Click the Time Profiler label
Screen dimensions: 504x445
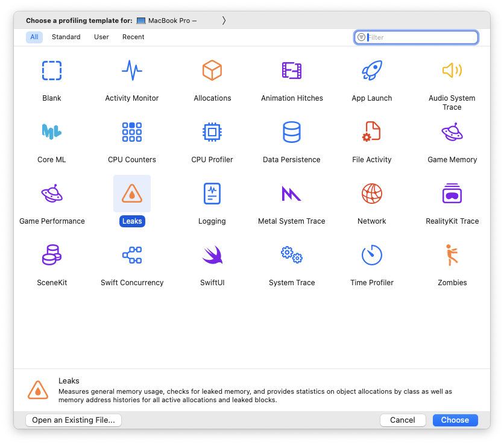point(372,283)
